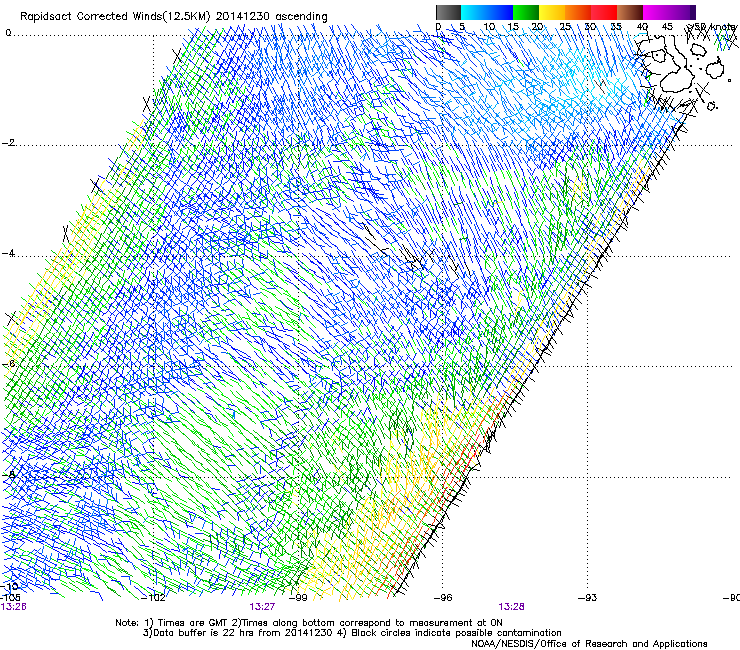Click the legend value 10 label
Screen dimensions: 740x650
tap(489, 26)
